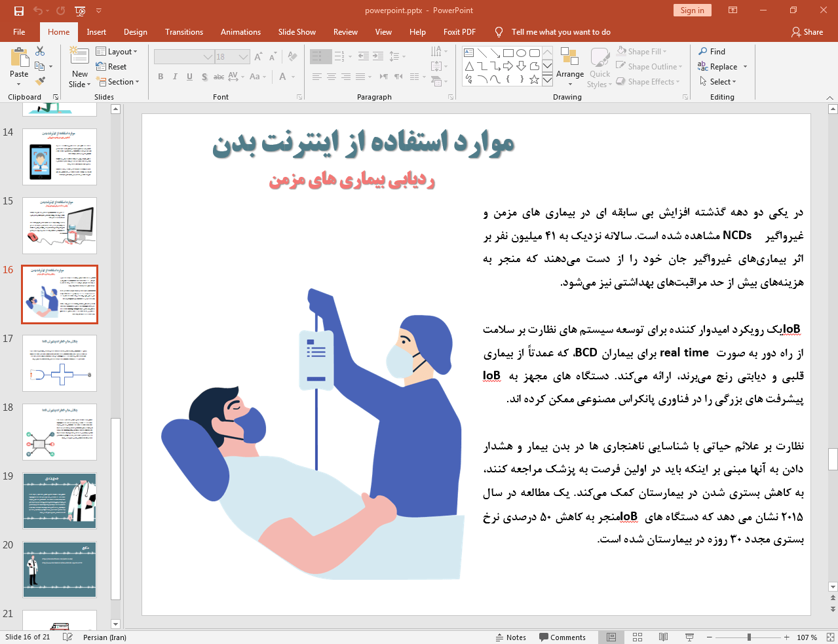Click the Save icon in the title bar
This screenshot has width=838, height=644.
click(x=18, y=10)
